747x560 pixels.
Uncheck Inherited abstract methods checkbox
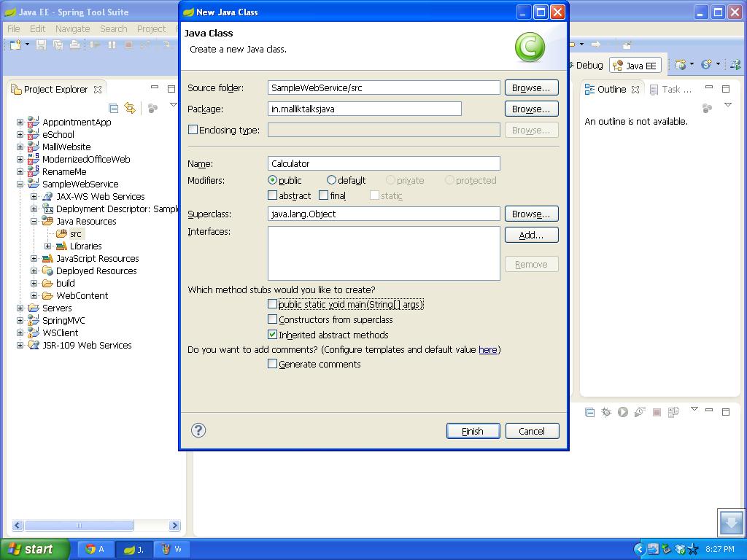(272, 334)
